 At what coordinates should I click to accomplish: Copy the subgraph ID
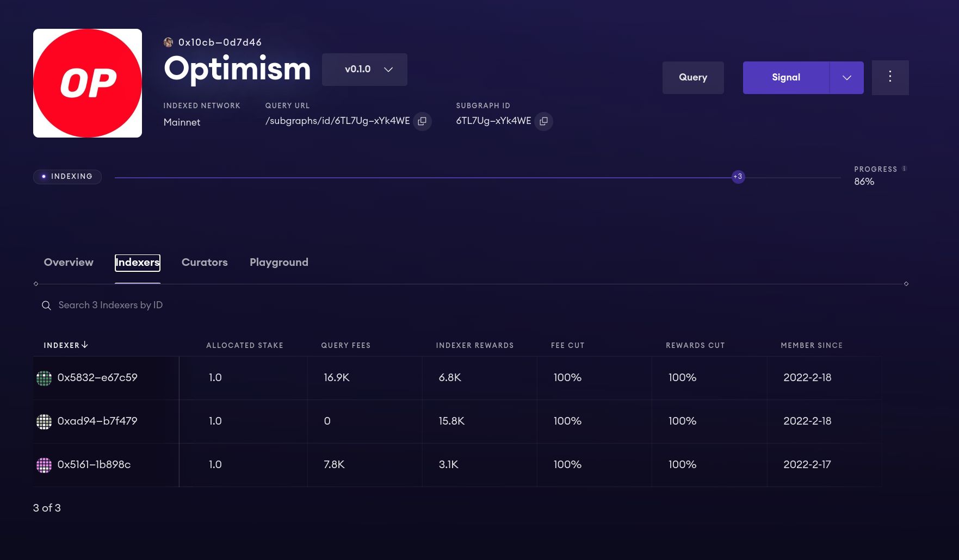(543, 121)
